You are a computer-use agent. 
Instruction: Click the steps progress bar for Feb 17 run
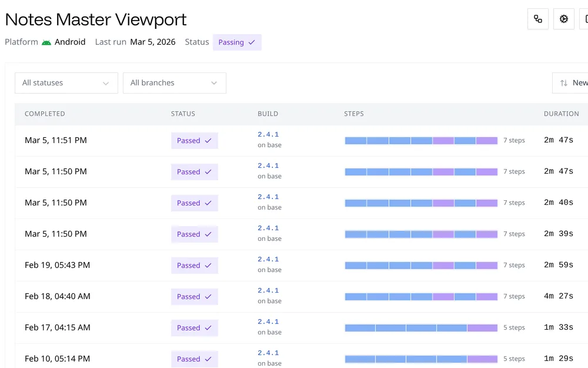421,328
